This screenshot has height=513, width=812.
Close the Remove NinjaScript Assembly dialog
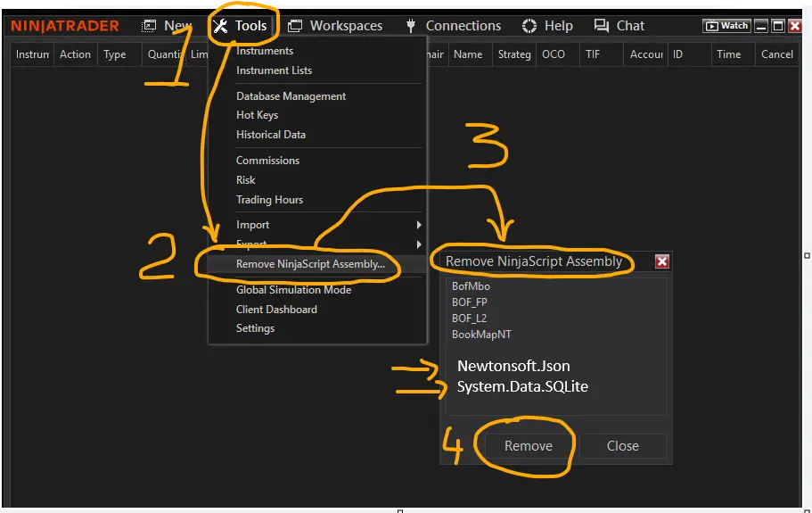coord(662,261)
